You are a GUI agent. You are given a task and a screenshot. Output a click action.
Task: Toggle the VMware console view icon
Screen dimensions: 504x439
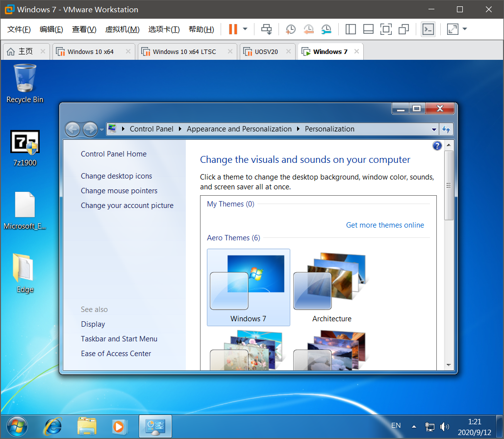pyautogui.click(x=428, y=29)
